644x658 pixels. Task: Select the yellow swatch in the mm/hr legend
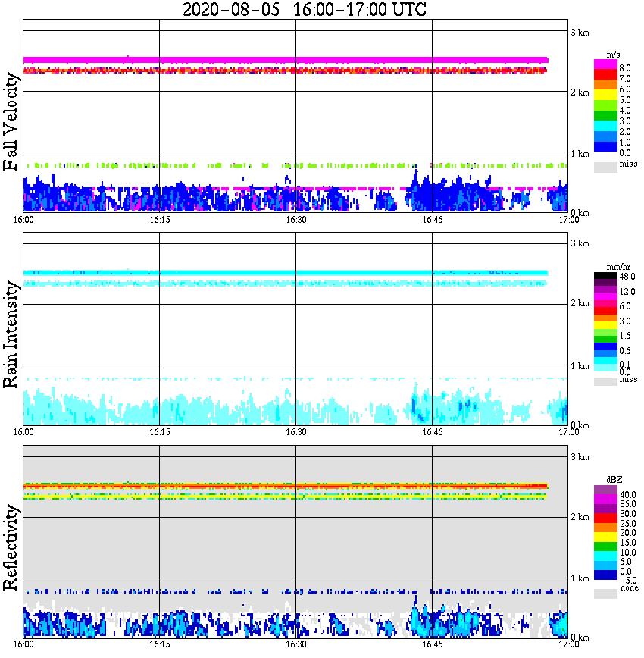click(x=605, y=325)
